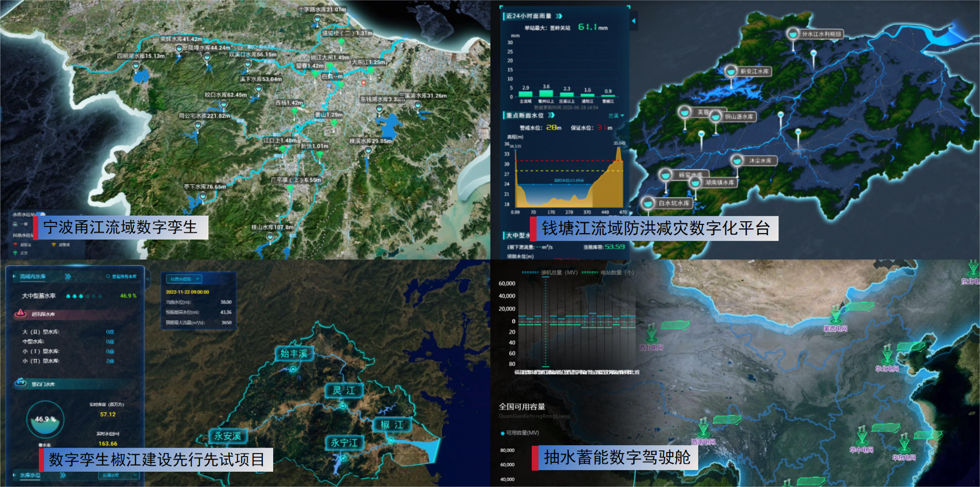
Task: Click the 椒江 river label button
Action: [392, 425]
